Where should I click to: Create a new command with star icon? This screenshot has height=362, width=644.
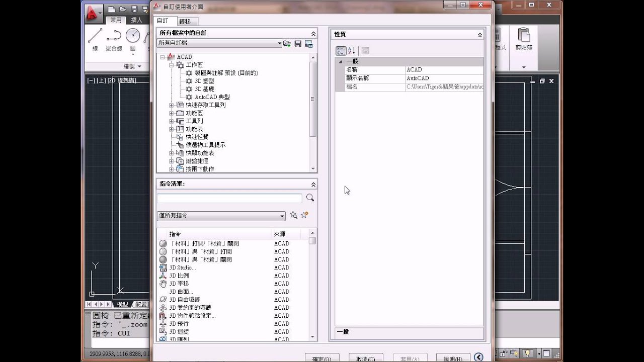click(x=304, y=215)
